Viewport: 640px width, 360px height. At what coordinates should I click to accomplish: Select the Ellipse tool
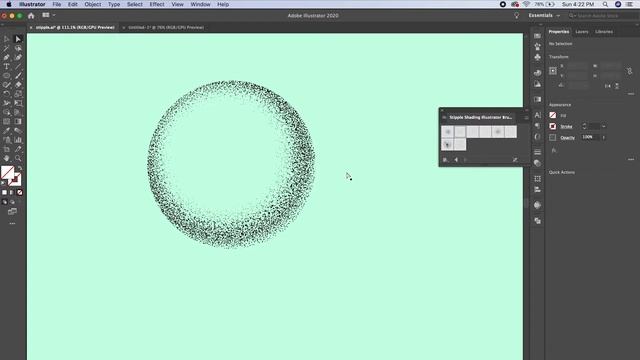(x=6, y=76)
